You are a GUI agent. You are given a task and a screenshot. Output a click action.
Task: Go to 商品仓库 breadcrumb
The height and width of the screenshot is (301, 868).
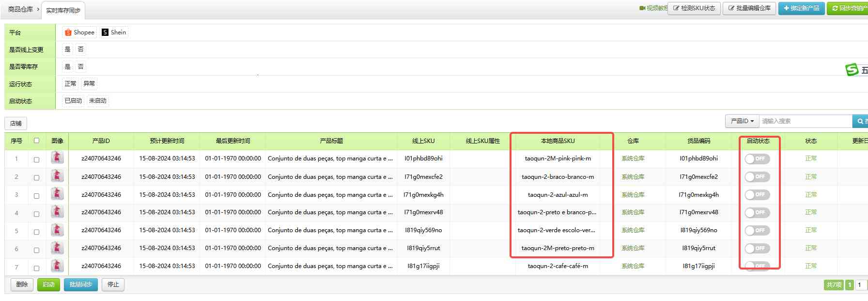(x=20, y=9)
